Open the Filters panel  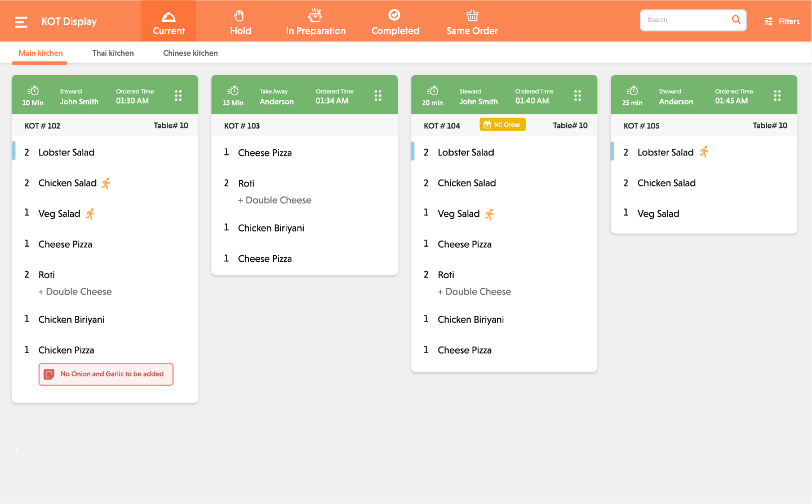(x=782, y=21)
